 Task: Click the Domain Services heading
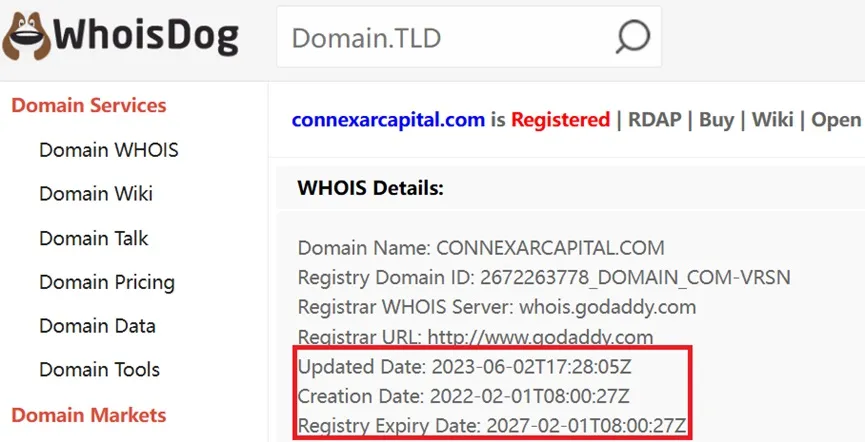[x=89, y=105]
